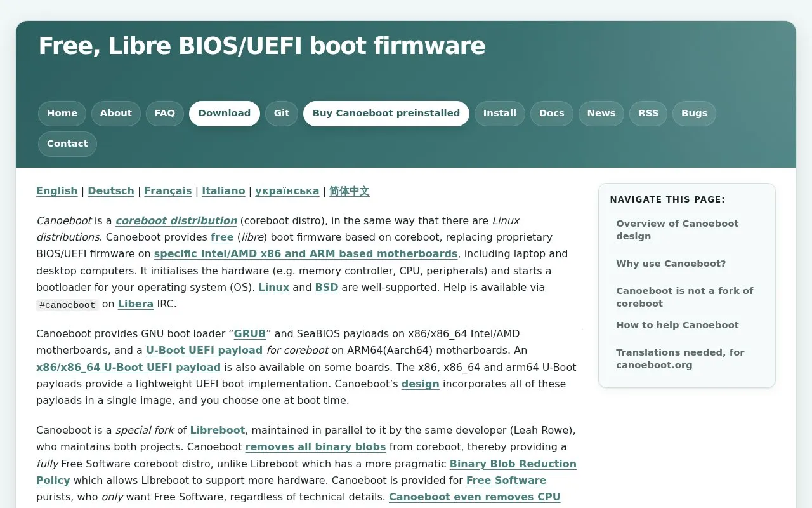Follow the Free Software link

[x=506, y=481]
